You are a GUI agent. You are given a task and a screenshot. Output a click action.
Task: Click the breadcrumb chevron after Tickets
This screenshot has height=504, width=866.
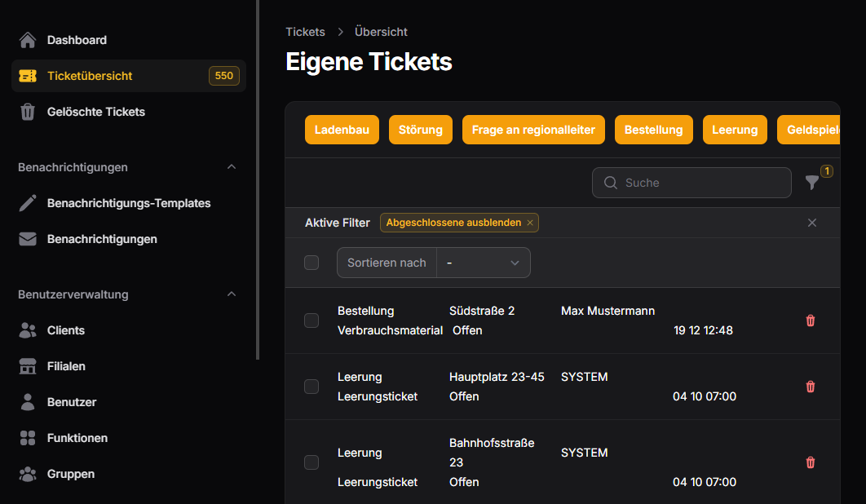click(x=340, y=32)
